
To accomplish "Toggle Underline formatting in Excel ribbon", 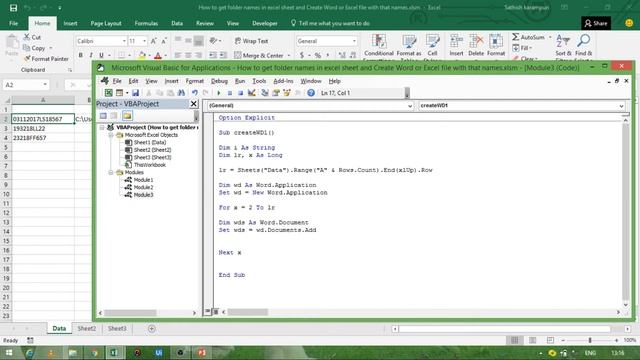I will [101, 55].
